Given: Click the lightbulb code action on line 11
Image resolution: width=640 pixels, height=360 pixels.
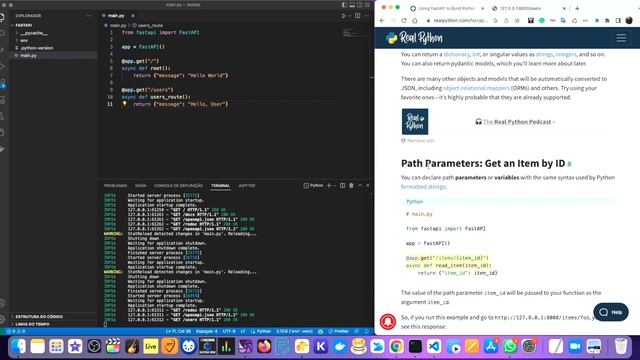Looking at the screenshot, I should pos(125,104).
